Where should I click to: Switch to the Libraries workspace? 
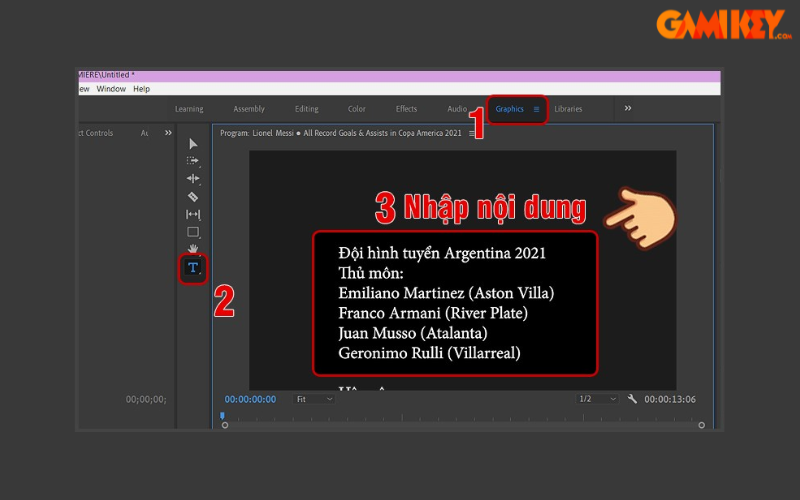568,109
